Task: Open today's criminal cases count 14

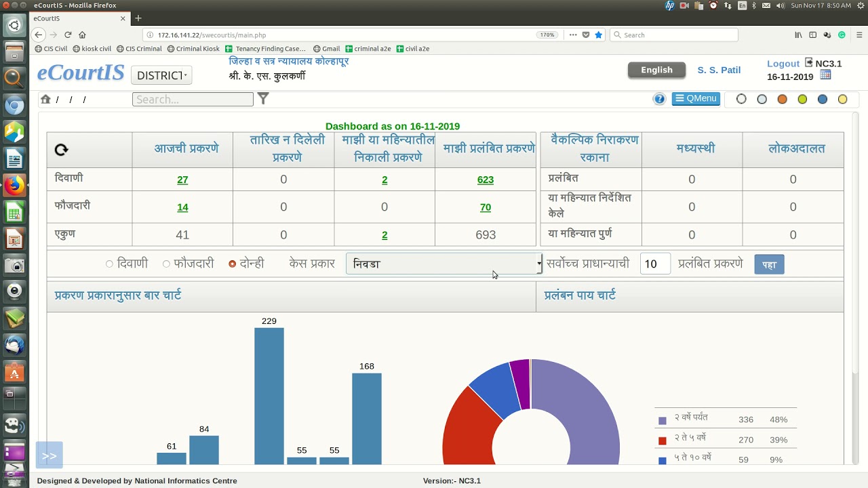Action: coord(182,207)
